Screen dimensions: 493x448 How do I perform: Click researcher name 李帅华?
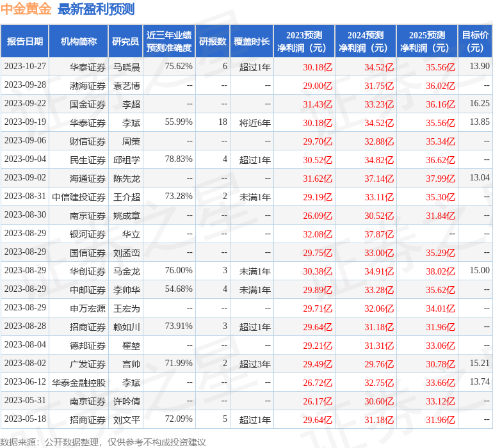[x=127, y=290]
